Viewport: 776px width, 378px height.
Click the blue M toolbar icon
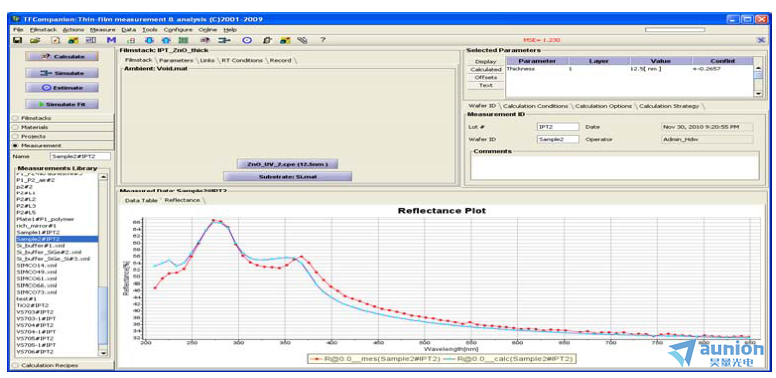pos(111,40)
